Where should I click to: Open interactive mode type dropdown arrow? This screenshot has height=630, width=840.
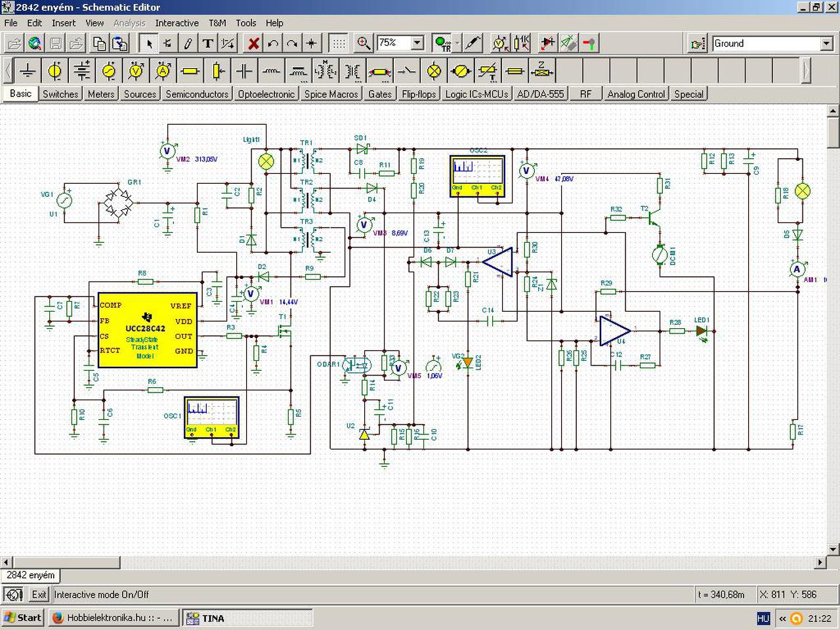457,43
